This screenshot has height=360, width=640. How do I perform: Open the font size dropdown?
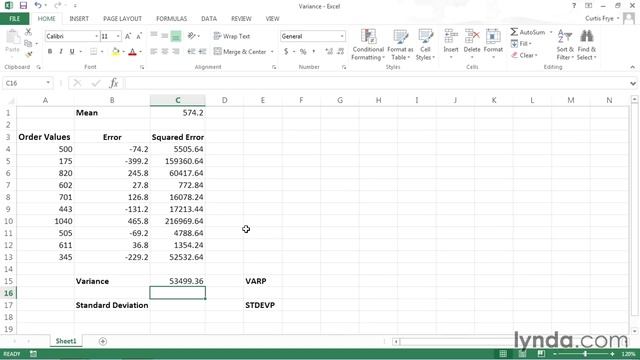[118, 36]
